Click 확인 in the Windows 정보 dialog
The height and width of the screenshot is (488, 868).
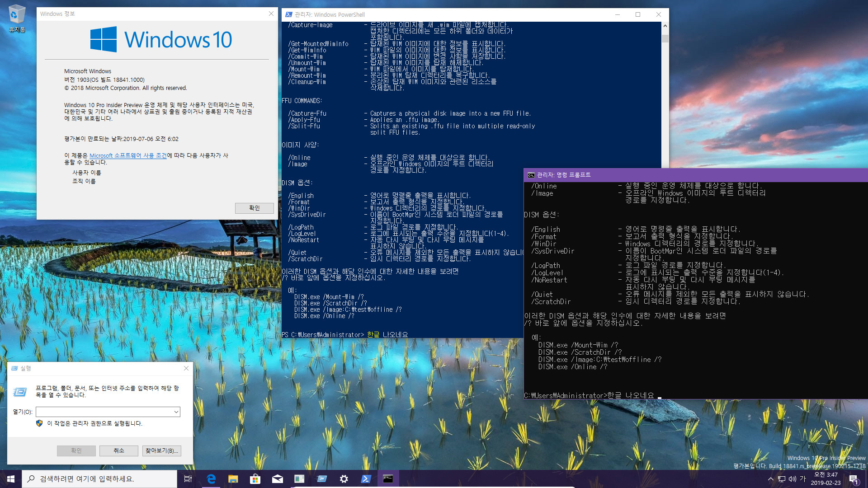click(x=254, y=208)
